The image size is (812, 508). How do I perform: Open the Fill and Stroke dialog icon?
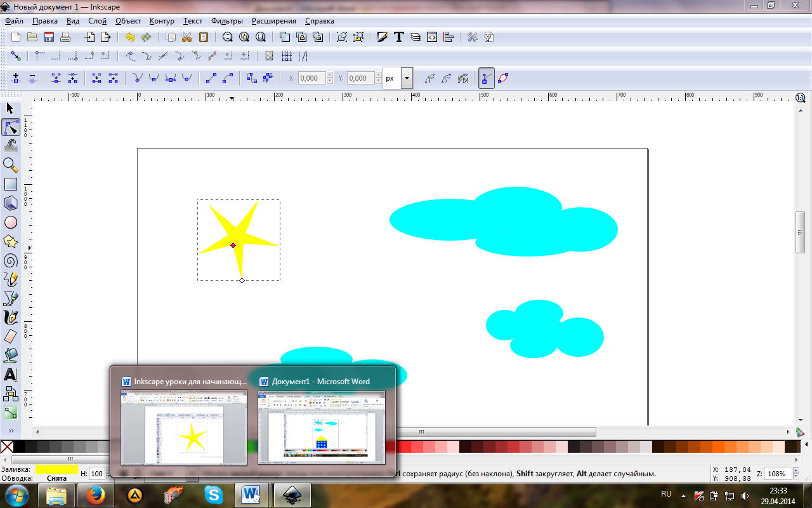(382, 37)
